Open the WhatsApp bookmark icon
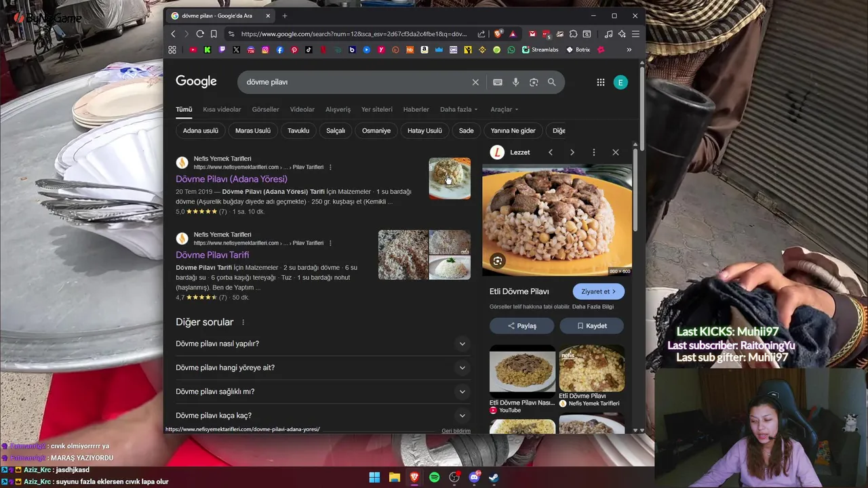The width and height of the screenshot is (868, 488). pyautogui.click(x=511, y=49)
